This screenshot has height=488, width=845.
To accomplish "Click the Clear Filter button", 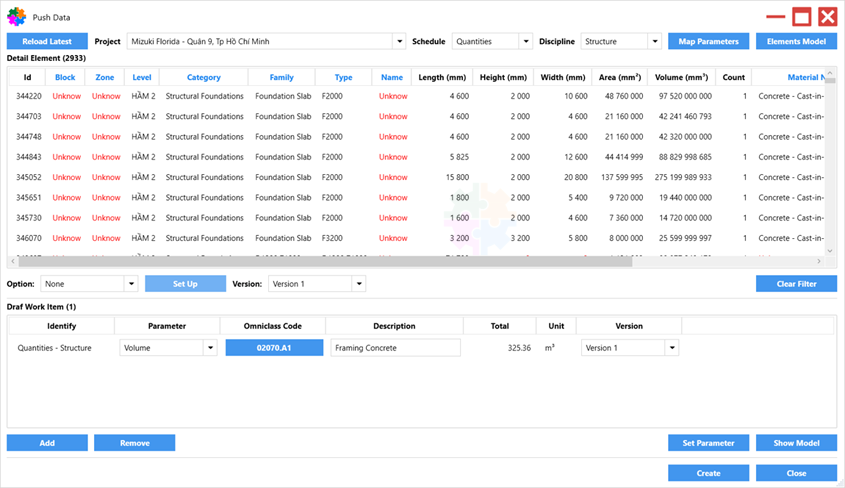I will tap(796, 284).
